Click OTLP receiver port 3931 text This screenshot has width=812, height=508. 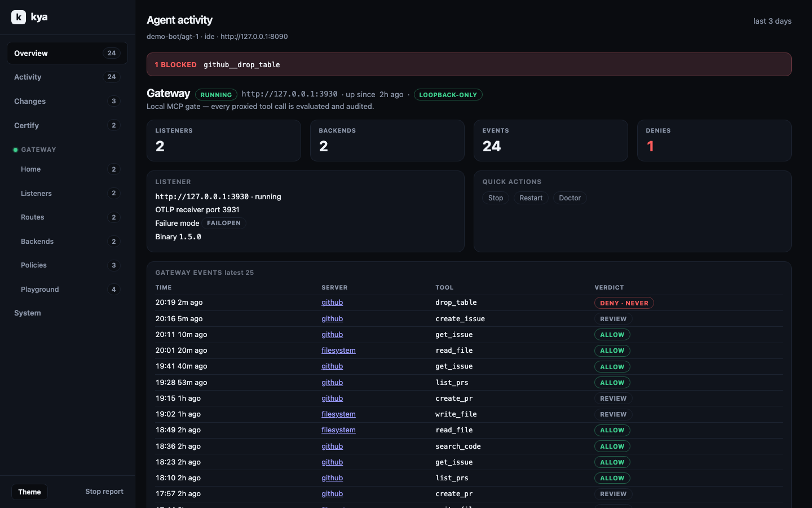(197, 209)
